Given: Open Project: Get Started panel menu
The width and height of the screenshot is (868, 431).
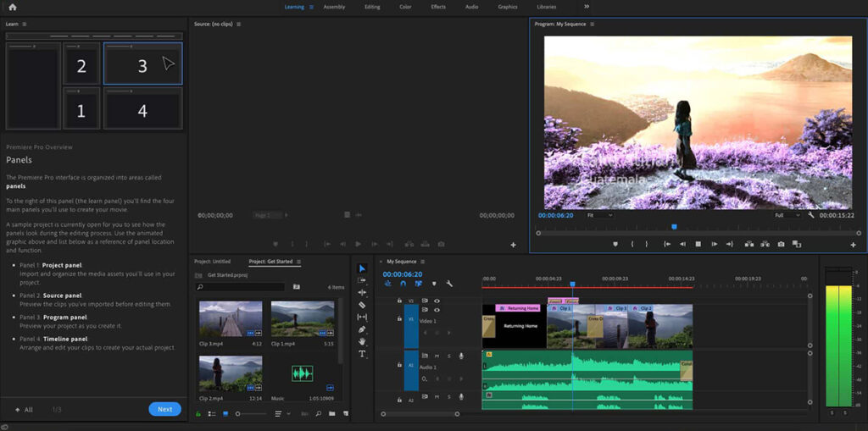Looking at the screenshot, I should click(x=298, y=261).
